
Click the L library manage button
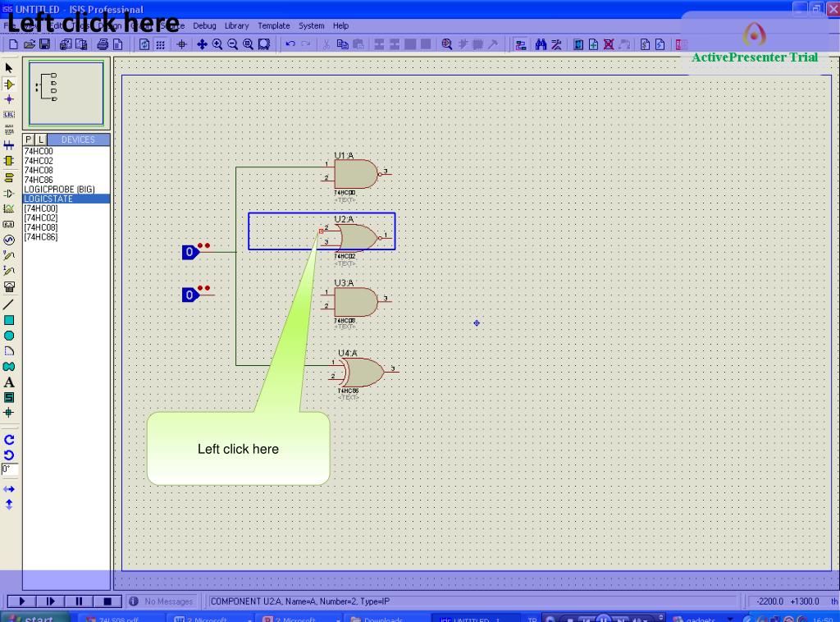(x=41, y=139)
